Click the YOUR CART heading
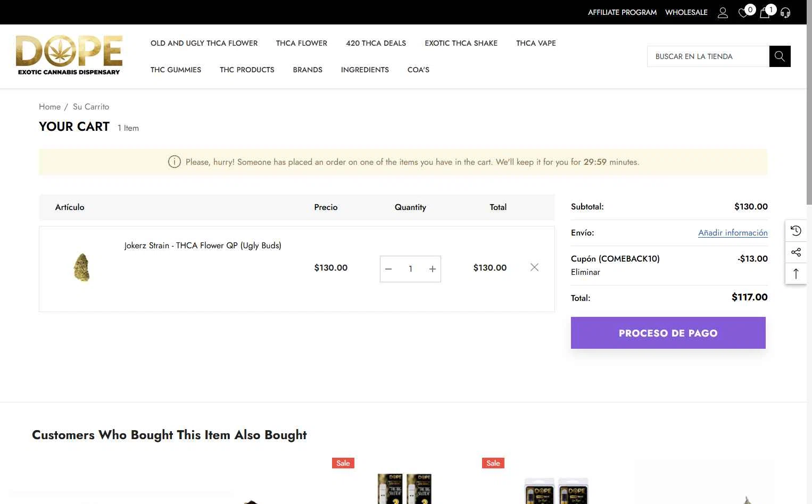The image size is (812, 504). (x=74, y=127)
